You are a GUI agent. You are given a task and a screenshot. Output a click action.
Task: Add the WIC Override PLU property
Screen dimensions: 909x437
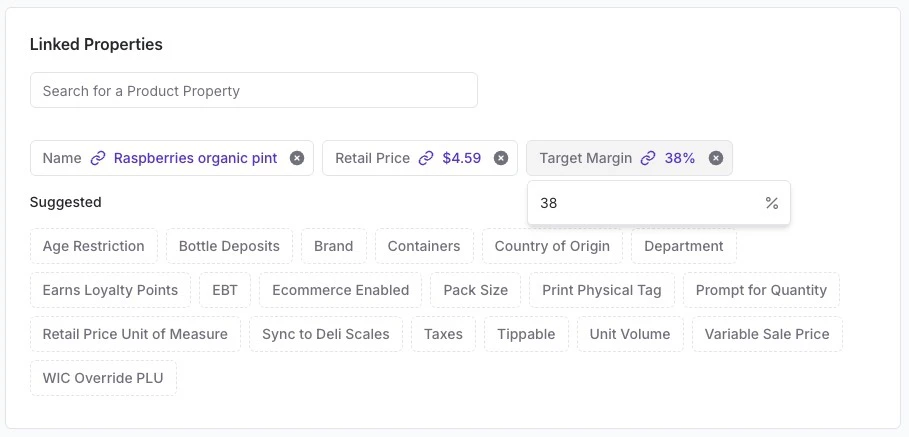click(103, 378)
